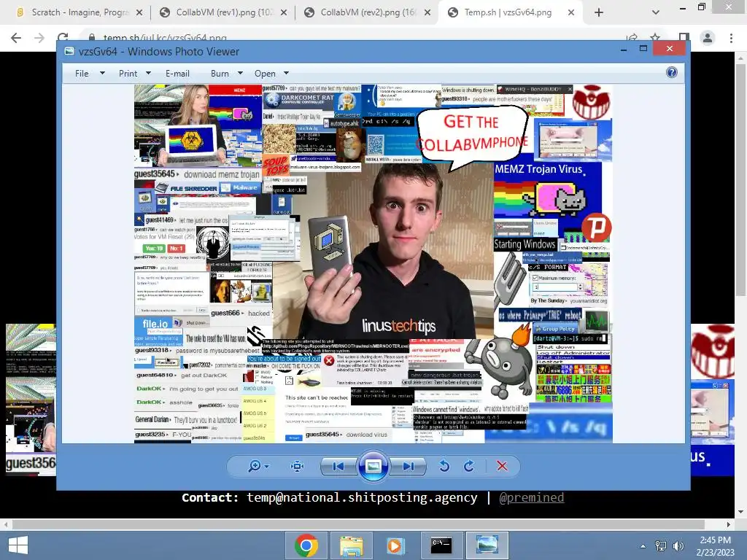
Task: Open the Print menu in Photo Viewer
Action: (x=128, y=74)
